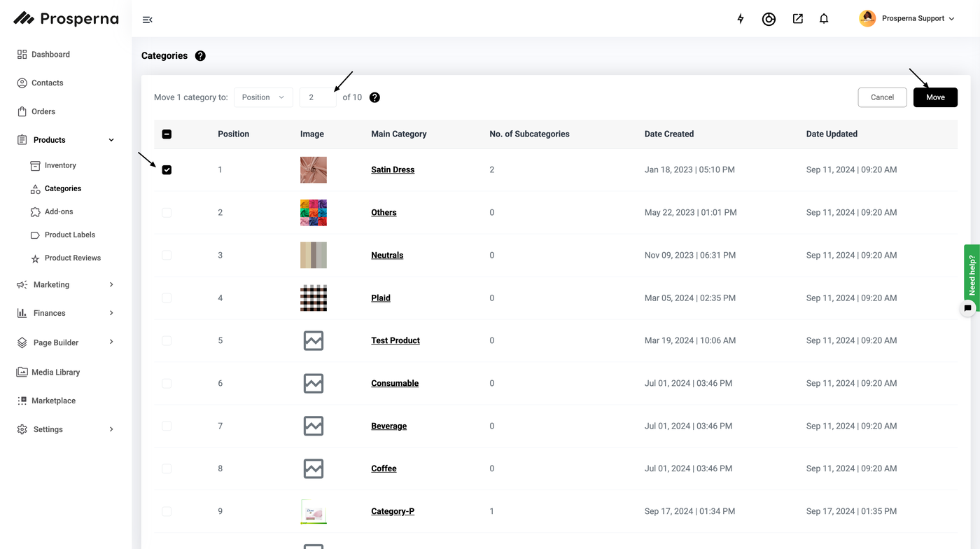Click the external link open-store icon
Screen dimensions: 980x549
pyautogui.click(x=797, y=19)
